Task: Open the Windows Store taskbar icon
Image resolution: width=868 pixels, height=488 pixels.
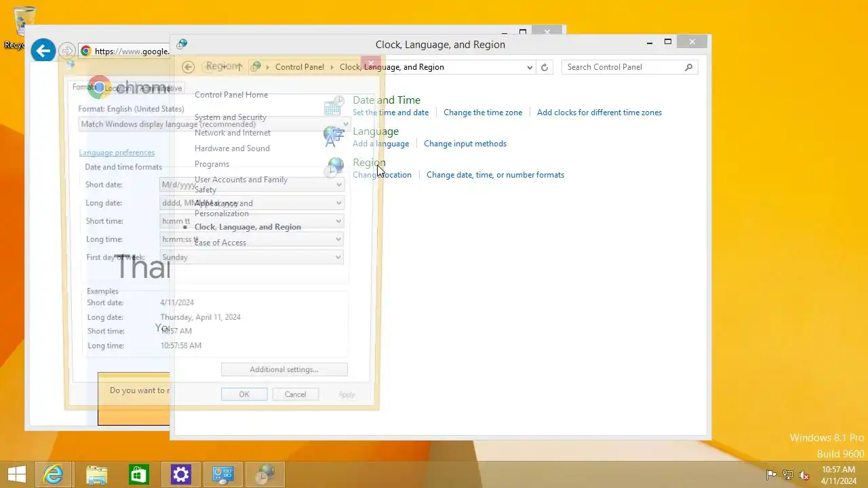Action: [138, 474]
